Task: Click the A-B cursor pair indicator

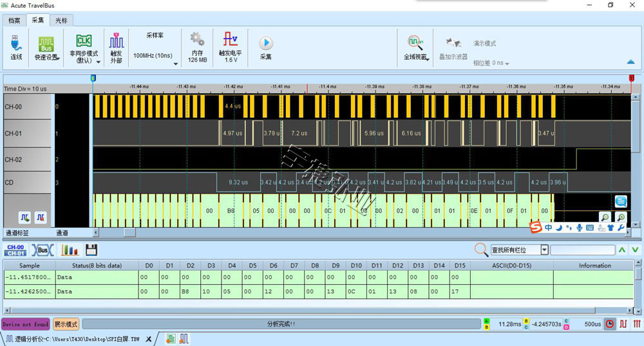Action: pyautogui.click(x=487, y=324)
